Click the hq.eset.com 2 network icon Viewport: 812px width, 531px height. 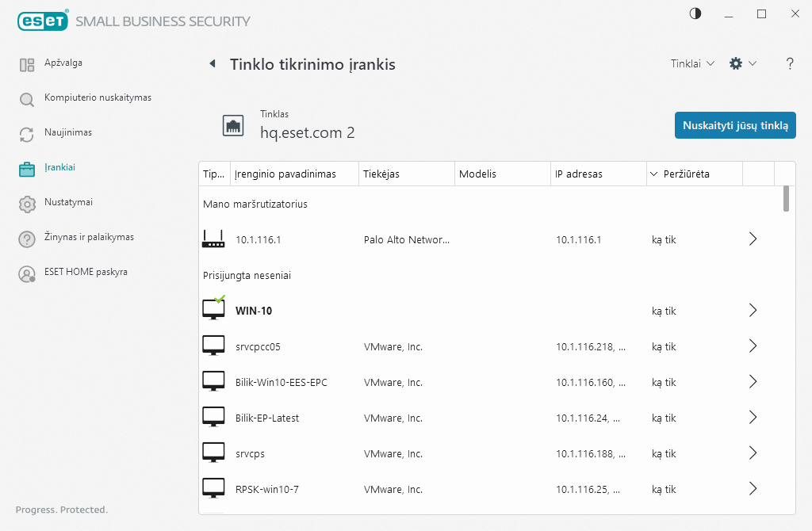(x=233, y=125)
